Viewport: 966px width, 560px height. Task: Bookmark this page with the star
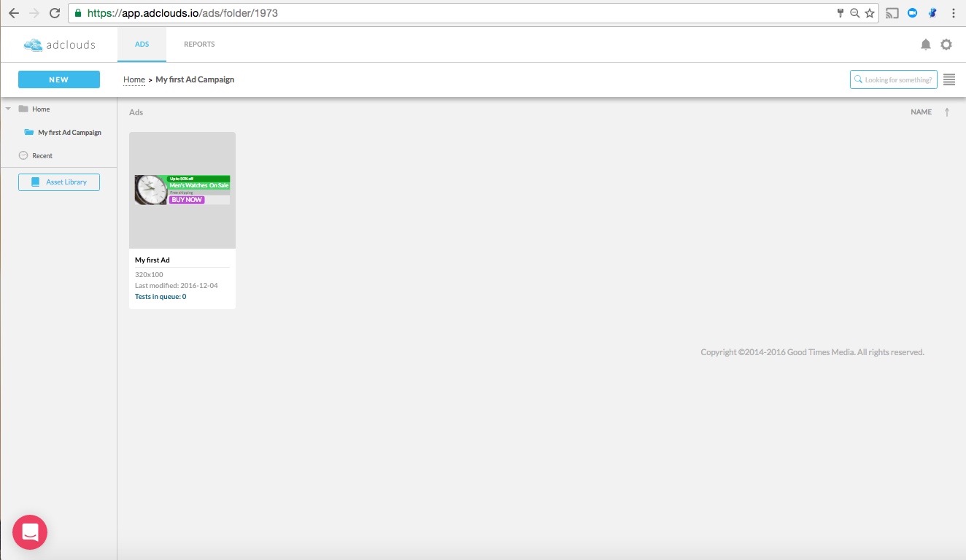[x=870, y=13]
